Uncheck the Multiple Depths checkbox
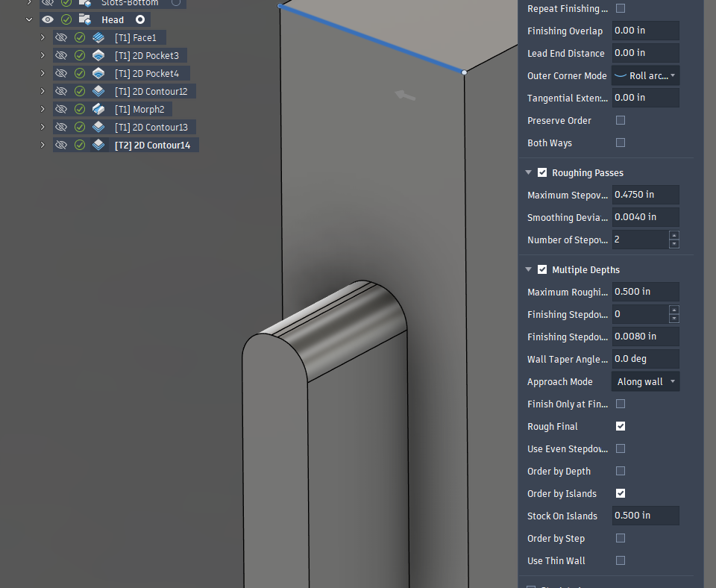 (542, 269)
